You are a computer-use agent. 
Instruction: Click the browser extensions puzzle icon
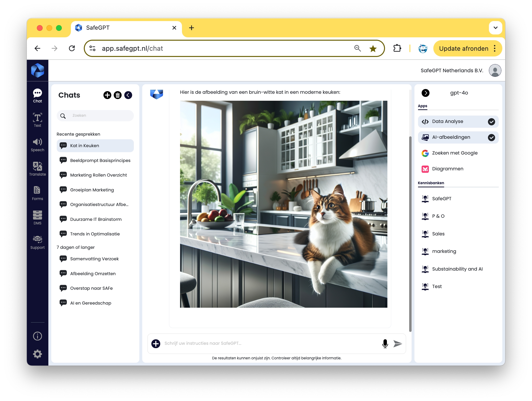pyautogui.click(x=397, y=48)
